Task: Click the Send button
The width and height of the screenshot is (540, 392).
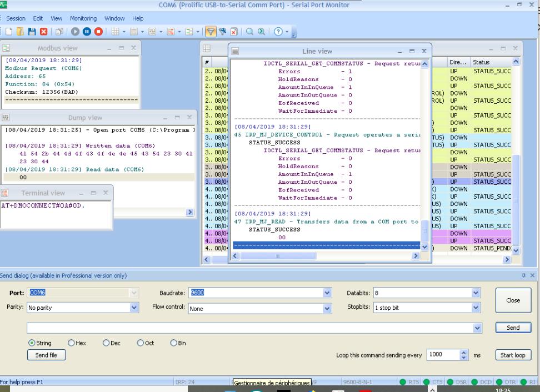Action: [513, 328]
